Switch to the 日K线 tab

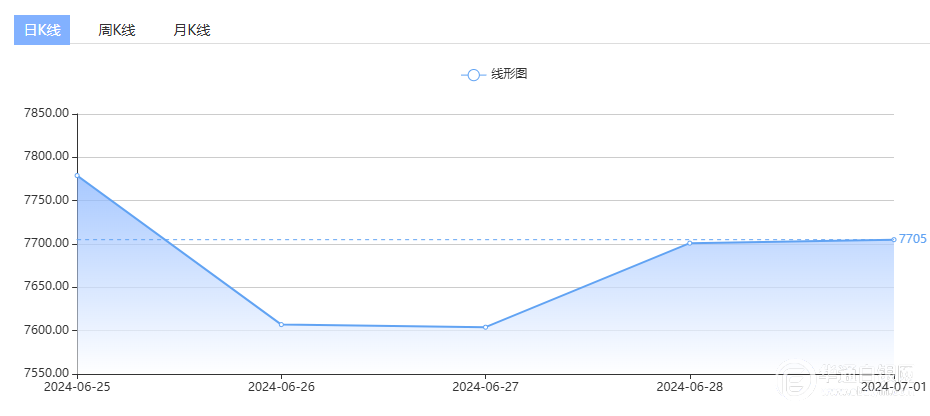(x=42, y=30)
